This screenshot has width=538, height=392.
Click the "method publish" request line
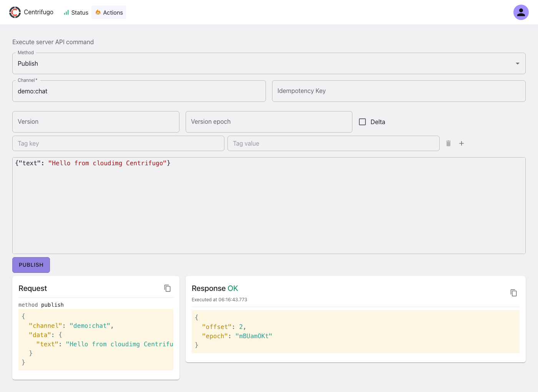tap(41, 305)
